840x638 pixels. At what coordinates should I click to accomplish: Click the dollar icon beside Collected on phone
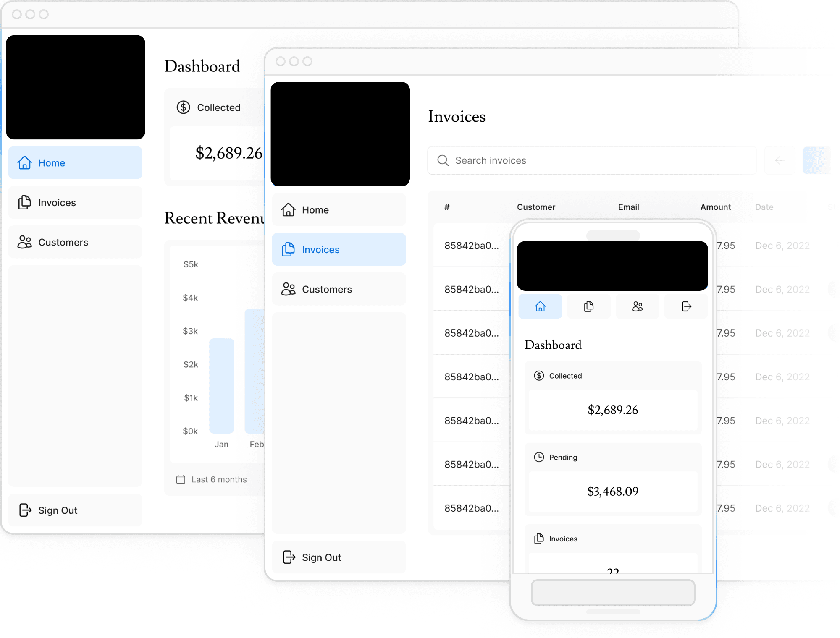(x=539, y=375)
